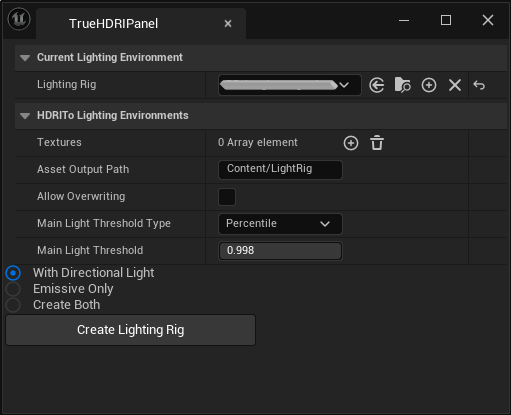Open the Lighting Rig asset dropdown
This screenshot has height=415, width=511.
[290, 85]
